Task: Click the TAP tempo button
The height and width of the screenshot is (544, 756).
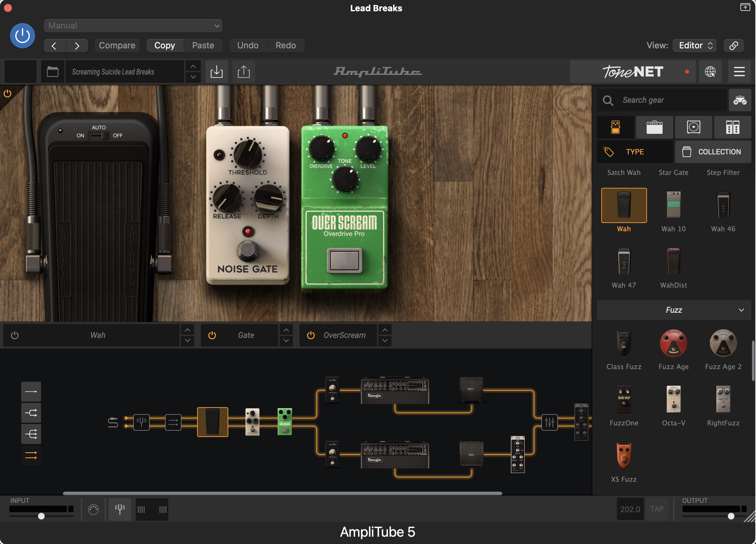Action: click(657, 509)
